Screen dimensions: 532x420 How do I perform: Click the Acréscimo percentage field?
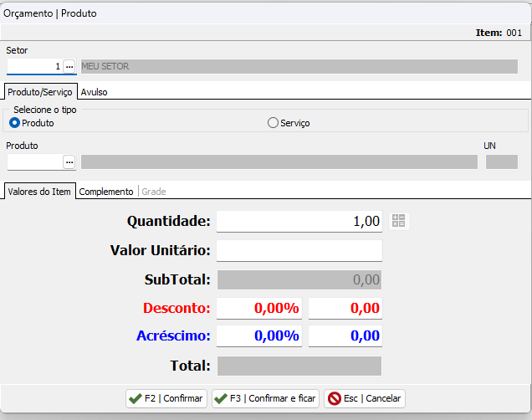point(260,336)
